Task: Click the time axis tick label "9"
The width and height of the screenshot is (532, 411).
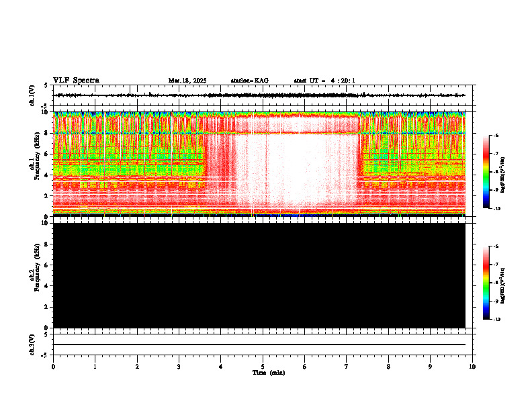Action: point(430,367)
